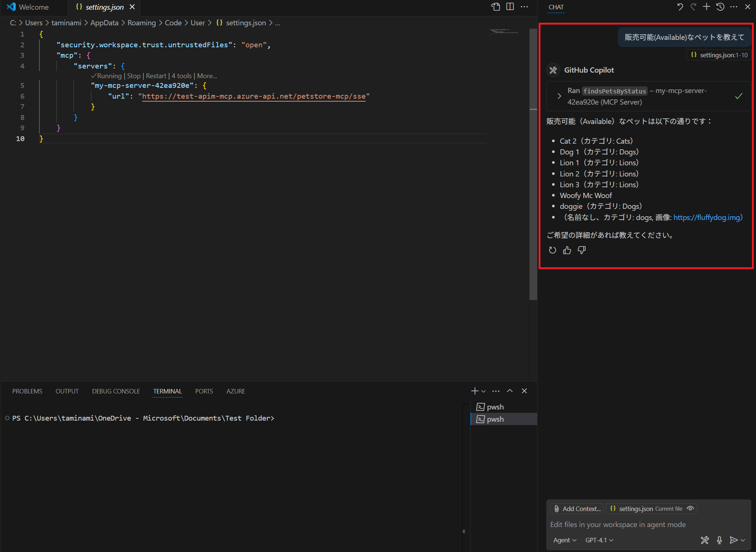Select the second pwsh terminal
The image size is (756, 552).
pyautogui.click(x=503, y=419)
